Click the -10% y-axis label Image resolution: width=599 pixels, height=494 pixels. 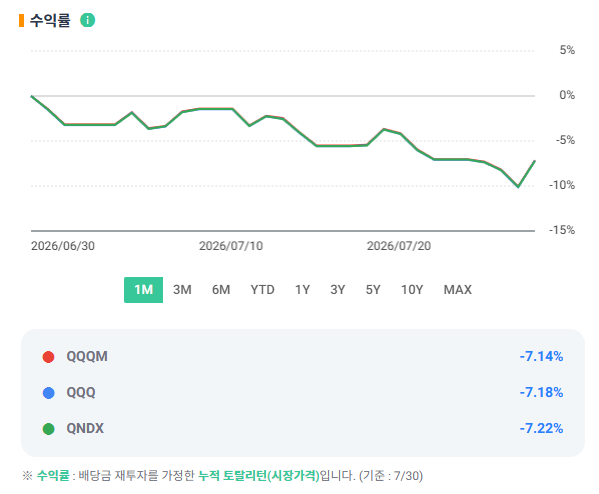(x=562, y=185)
